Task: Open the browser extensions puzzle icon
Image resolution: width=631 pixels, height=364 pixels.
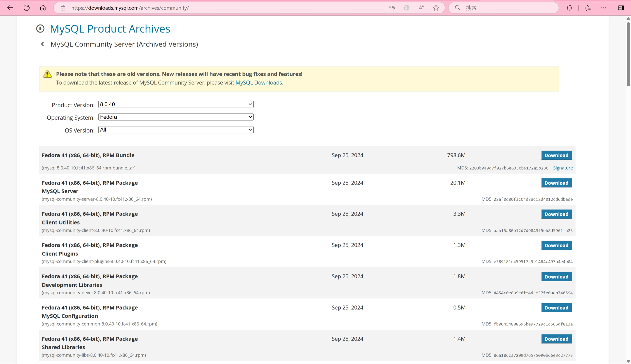Action: [569, 8]
